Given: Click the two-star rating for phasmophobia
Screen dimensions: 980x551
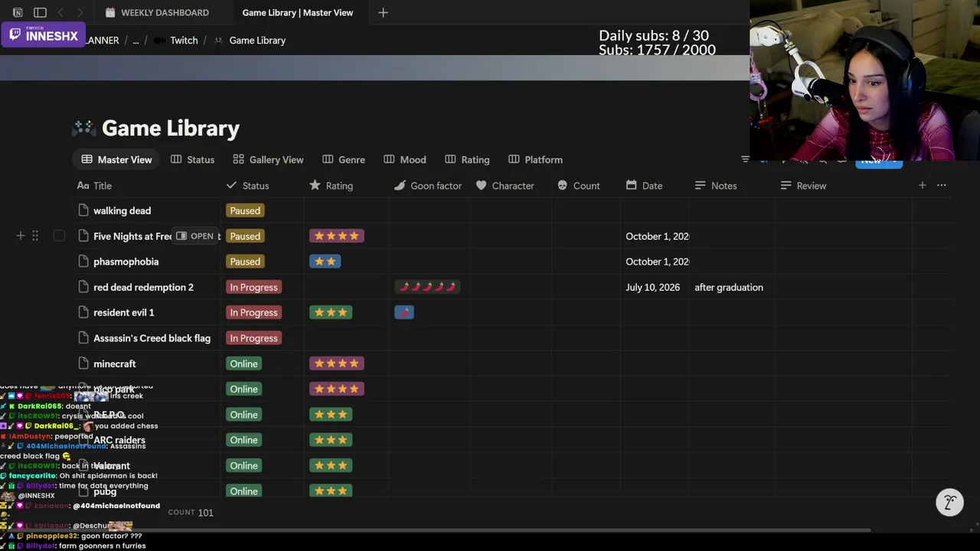Looking at the screenshot, I should coord(325,262).
